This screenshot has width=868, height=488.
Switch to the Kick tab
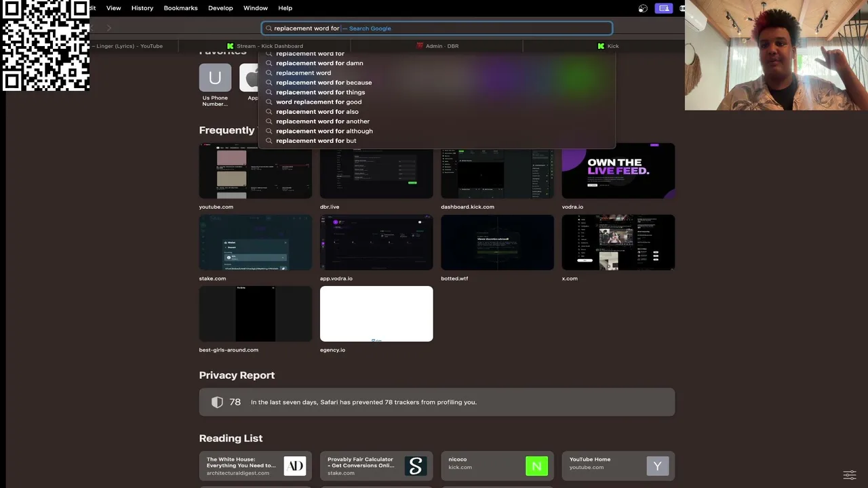tap(608, 46)
